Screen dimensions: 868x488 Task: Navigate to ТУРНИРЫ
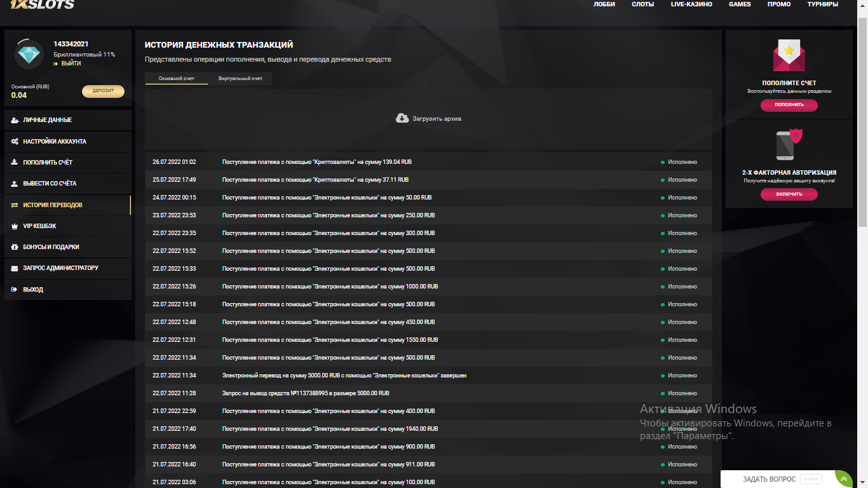(x=823, y=4)
